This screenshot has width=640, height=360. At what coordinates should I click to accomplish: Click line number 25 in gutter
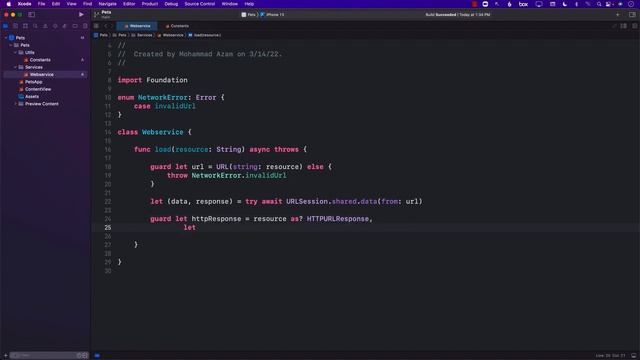point(107,227)
